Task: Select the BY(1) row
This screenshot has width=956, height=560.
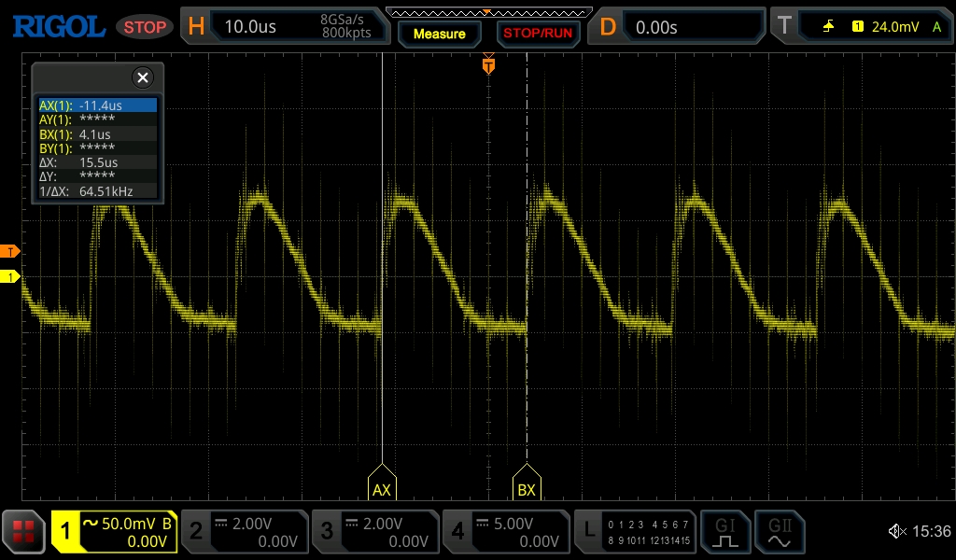Action: pyautogui.click(x=97, y=148)
